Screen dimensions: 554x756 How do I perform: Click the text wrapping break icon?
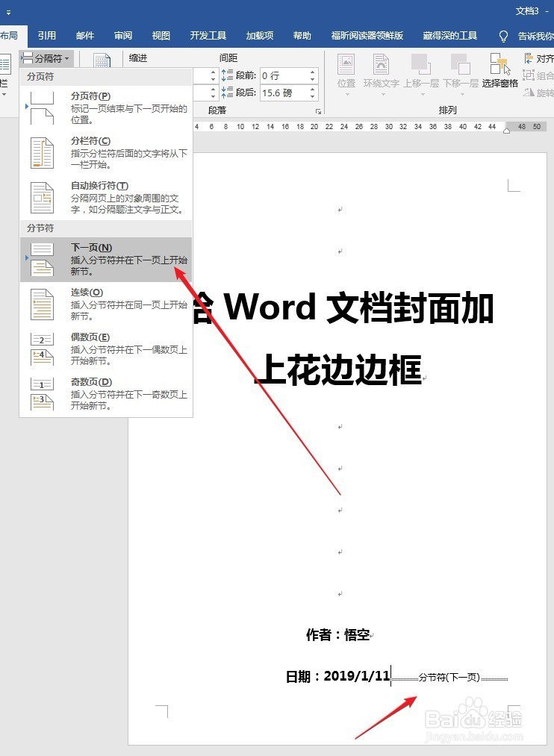(42, 197)
